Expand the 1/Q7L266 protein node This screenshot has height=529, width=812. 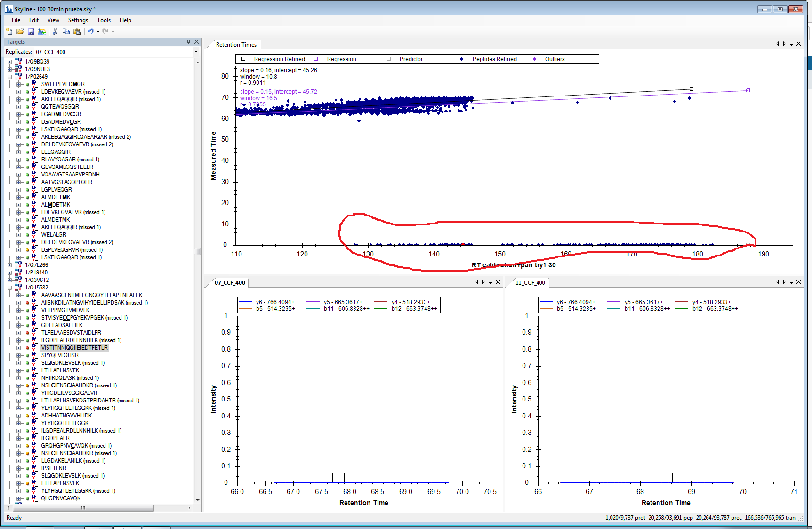tap(9, 265)
